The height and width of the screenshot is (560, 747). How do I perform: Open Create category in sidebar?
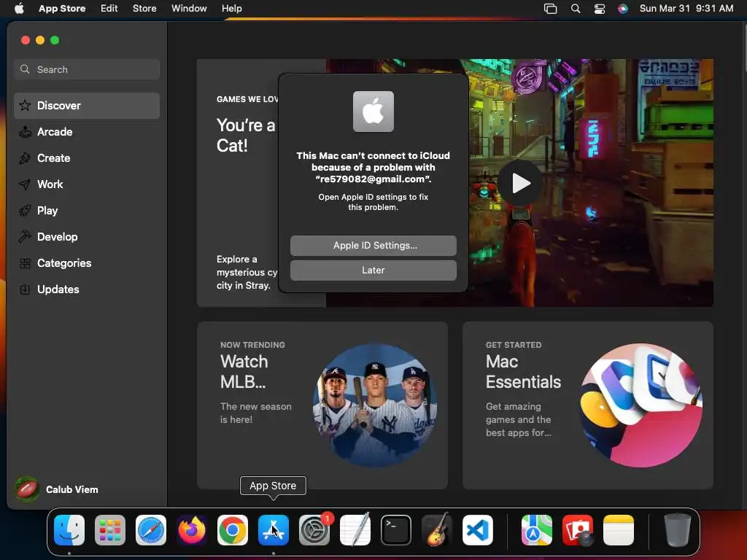[87, 158]
